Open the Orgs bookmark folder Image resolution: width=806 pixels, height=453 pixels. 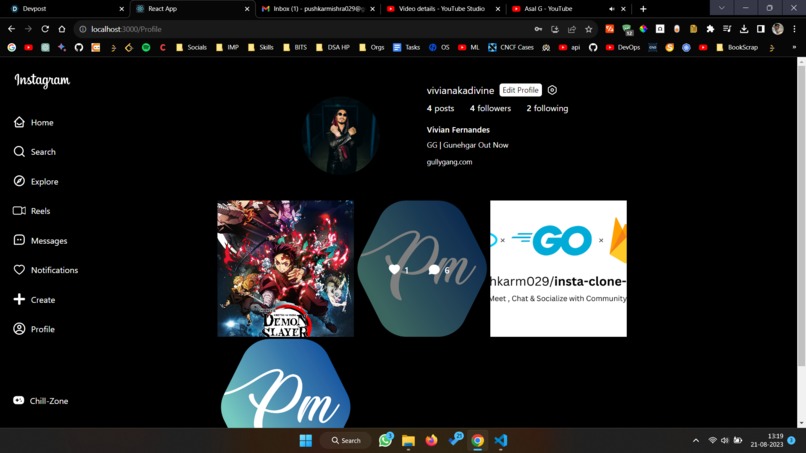(371, 47)
